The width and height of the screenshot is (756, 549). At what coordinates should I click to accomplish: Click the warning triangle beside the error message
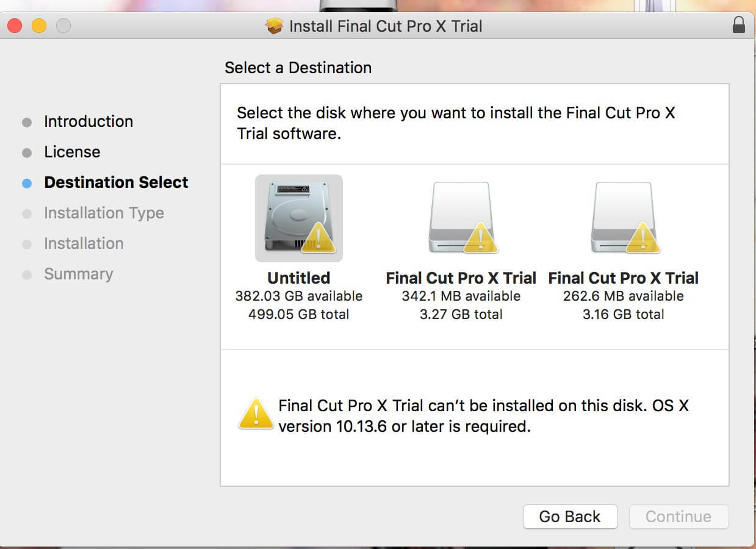point(256,415)
